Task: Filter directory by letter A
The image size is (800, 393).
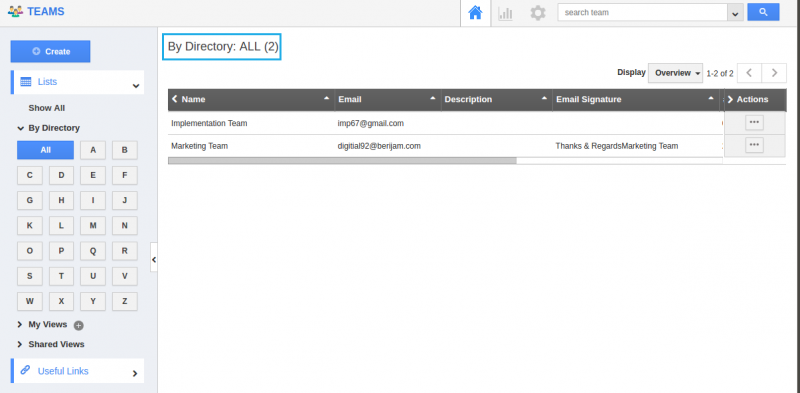Action: (x=93, y=150)
